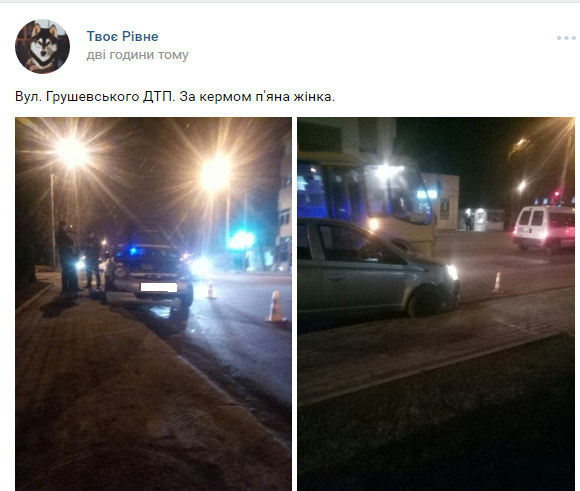
Task: Open the Твоє Рівне community page link
Action: 122,36
